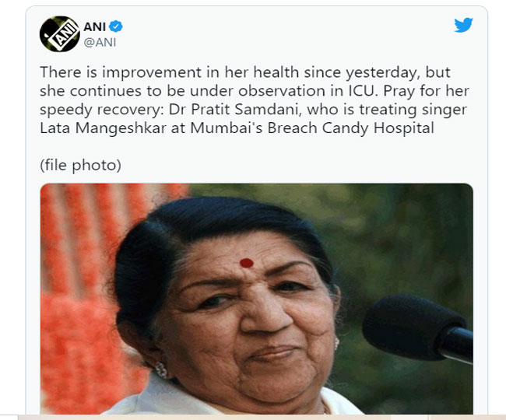506x420 pixels.
Task: Click 'Lata Mangeshkar' name in tweet text
Action: [103, 128]
